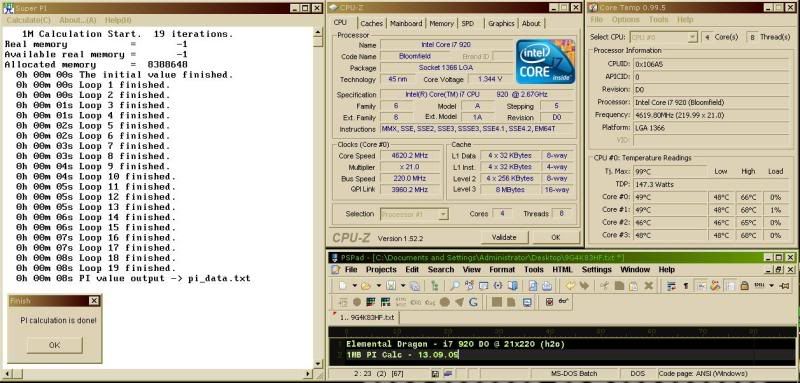The height and width of the screenshot is (383, 800).
Task: Expand the arrow next to PSPad New file
Action: pos(355,286)
